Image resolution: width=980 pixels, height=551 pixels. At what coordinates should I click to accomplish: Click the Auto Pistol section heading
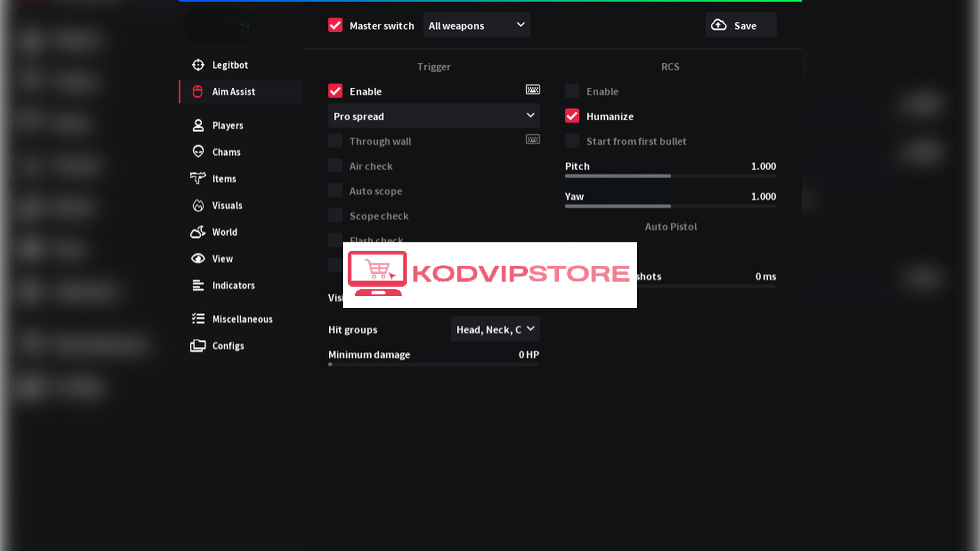tap(671, 227)
